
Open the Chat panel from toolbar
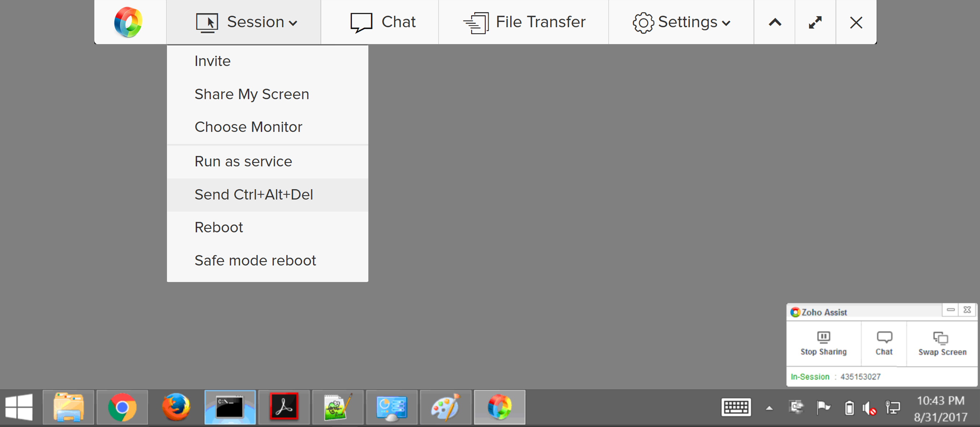[380, 22]
